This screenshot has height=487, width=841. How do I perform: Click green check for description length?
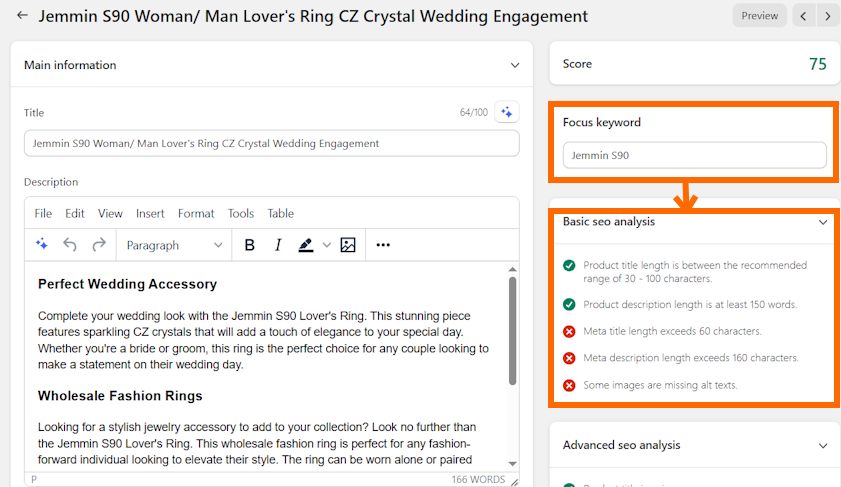(569, 305)
